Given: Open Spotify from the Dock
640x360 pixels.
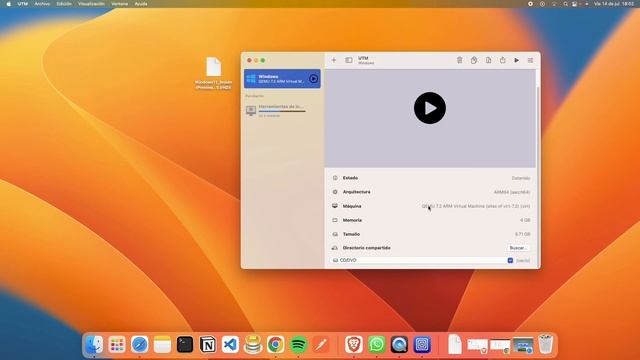Looking at the screenshot, I should [298, 345].
